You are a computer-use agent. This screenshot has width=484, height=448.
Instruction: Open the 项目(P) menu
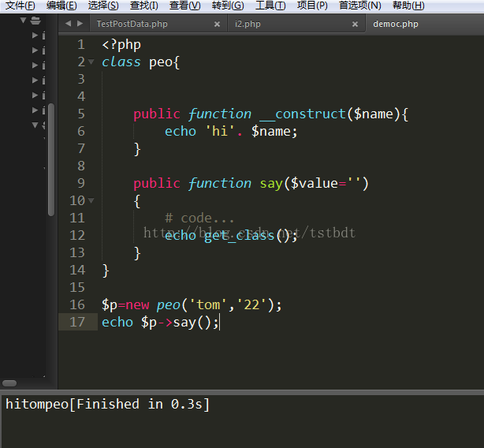point(312,6)
